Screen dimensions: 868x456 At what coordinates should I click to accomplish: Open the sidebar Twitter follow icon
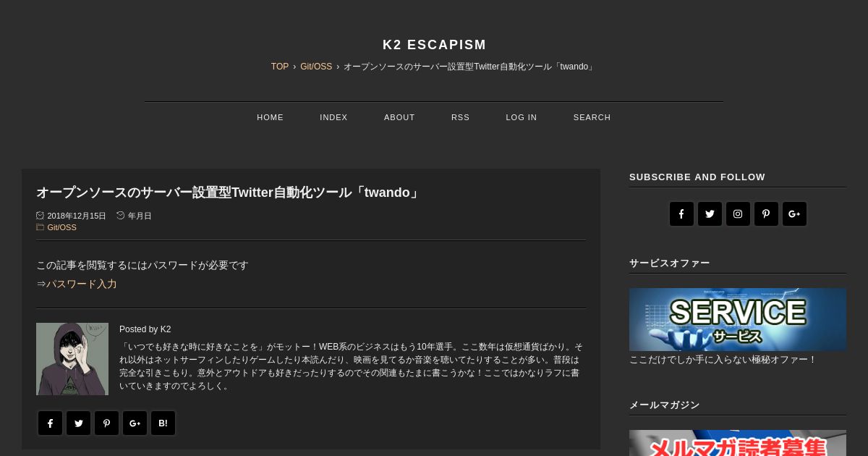710,214
